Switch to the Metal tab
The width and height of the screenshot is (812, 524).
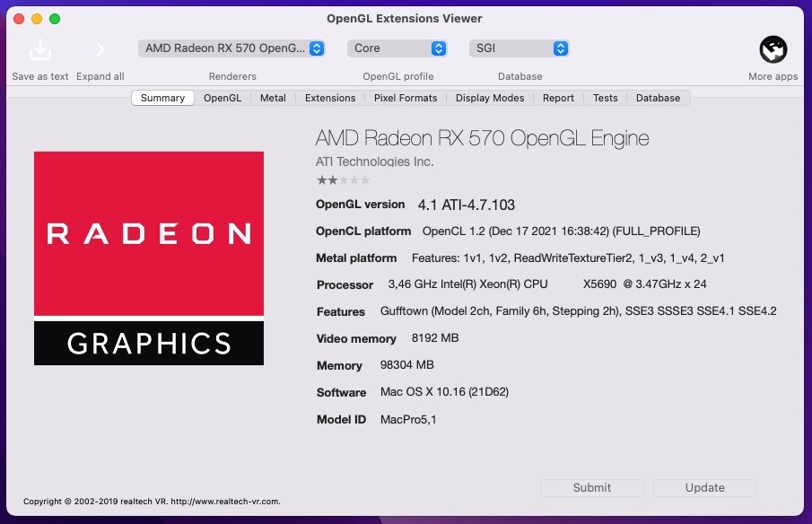click(x=273, y=98)
